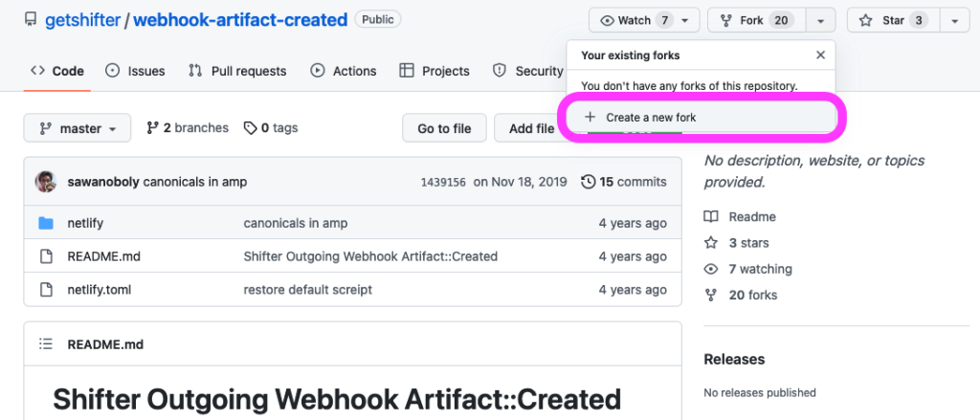980x420 pixels.
Task: Click the Add file button
Action: pos(531,128)
